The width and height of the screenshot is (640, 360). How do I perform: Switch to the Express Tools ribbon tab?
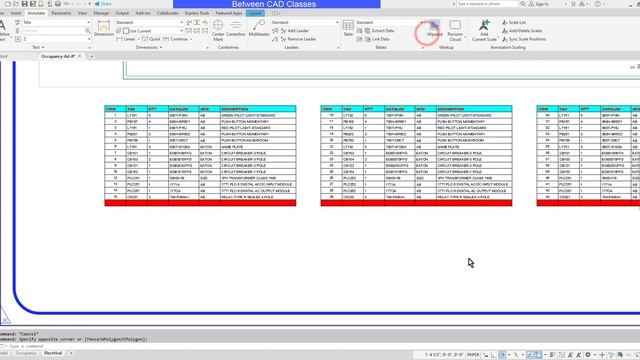point(197,13)
